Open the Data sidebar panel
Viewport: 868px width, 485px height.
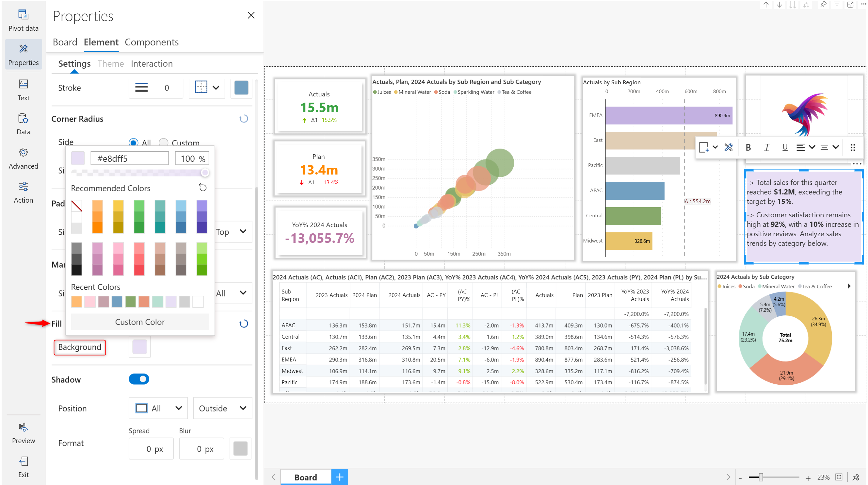tap(23, 124)
